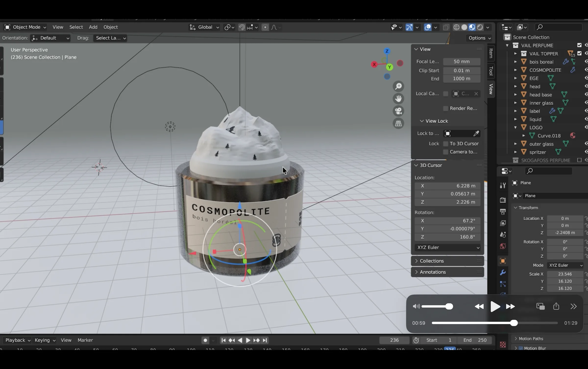Open Render properties tab icon
Image resolution: width=588 pixels, height=369 pixels.
pyautogui.click(x=503, y=200)
